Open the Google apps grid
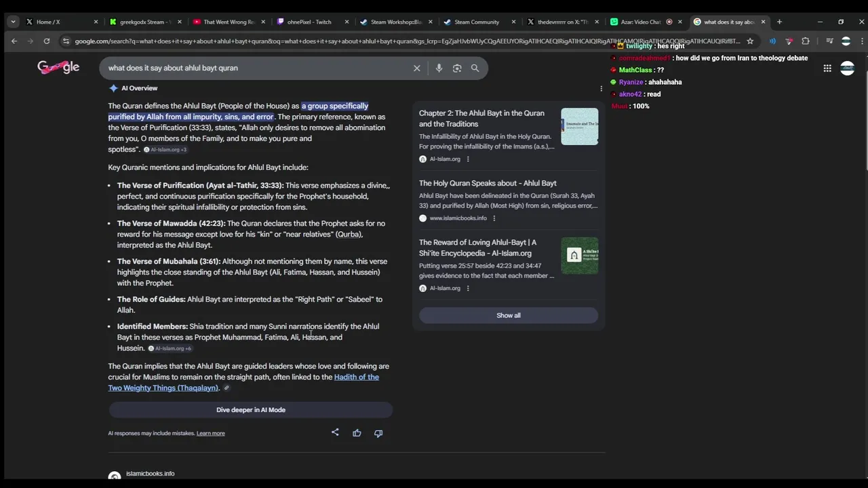The image size is (868, 488). click(827, 68)
